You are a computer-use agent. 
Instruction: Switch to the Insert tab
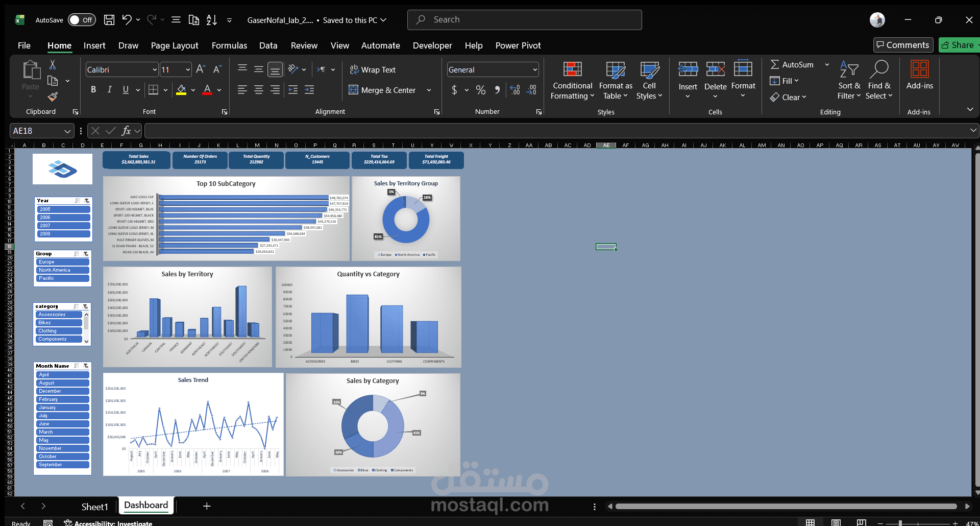pyautogui.click(x=94, y=45)
